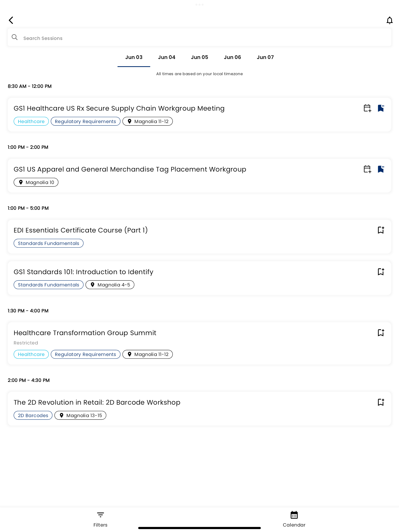Screen dimensions: 399x532
Task: Tap Healthcare tag on Rx Secure Supply Chain card
Action: pos(31,122)
